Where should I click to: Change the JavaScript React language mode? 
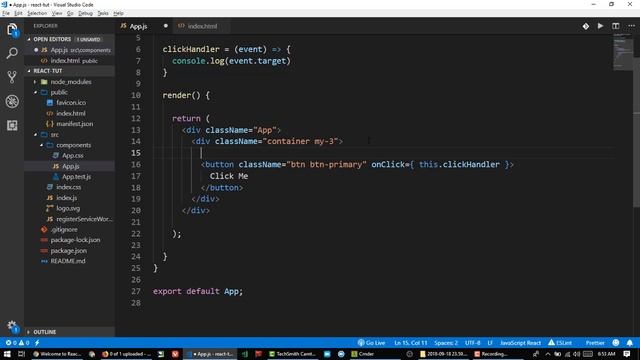520,343
